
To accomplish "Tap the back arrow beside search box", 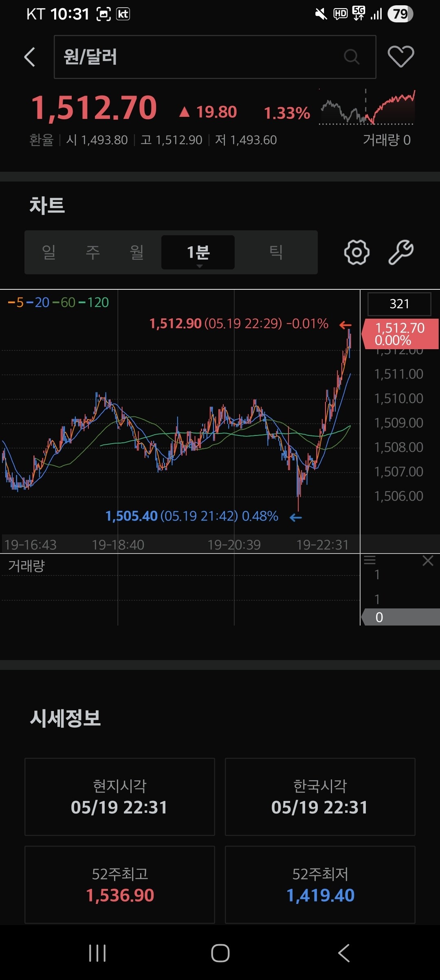I will 30,57.
